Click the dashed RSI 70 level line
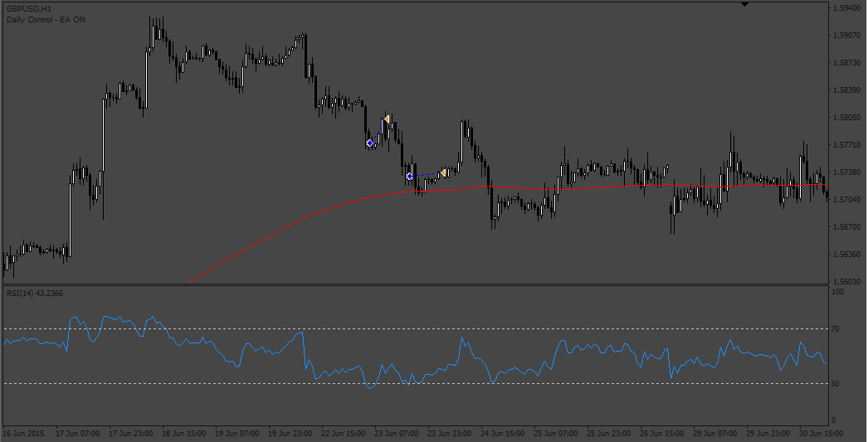 (x=415, y=329)
